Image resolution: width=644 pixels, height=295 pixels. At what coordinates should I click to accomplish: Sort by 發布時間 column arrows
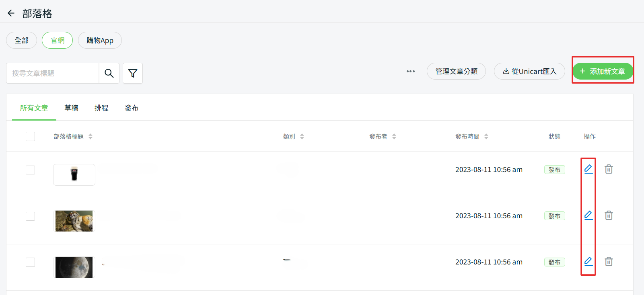tap(486, 137)
